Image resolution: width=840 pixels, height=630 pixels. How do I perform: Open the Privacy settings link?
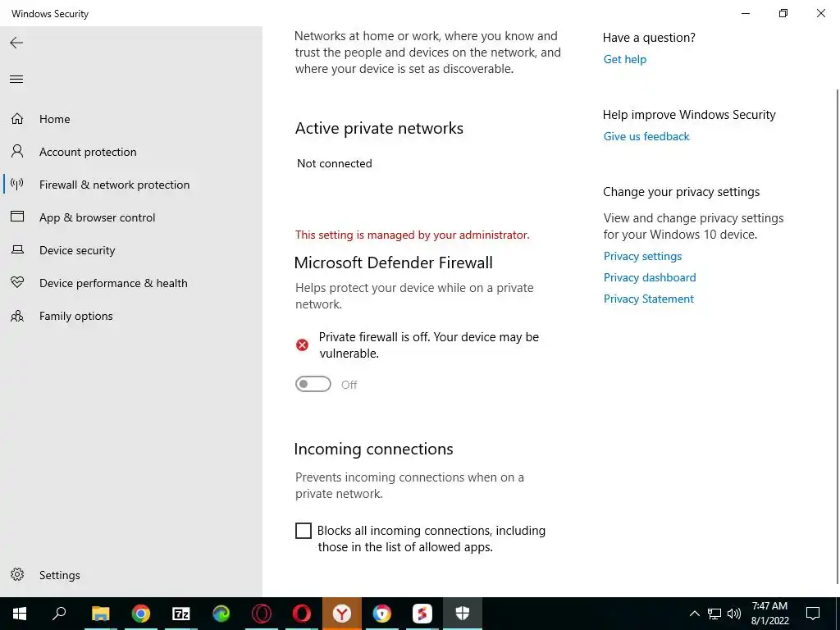(643, 256)
